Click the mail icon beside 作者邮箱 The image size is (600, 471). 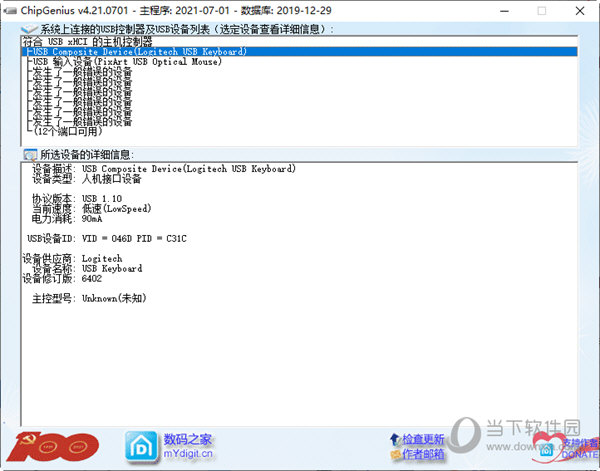click(395, 454)
